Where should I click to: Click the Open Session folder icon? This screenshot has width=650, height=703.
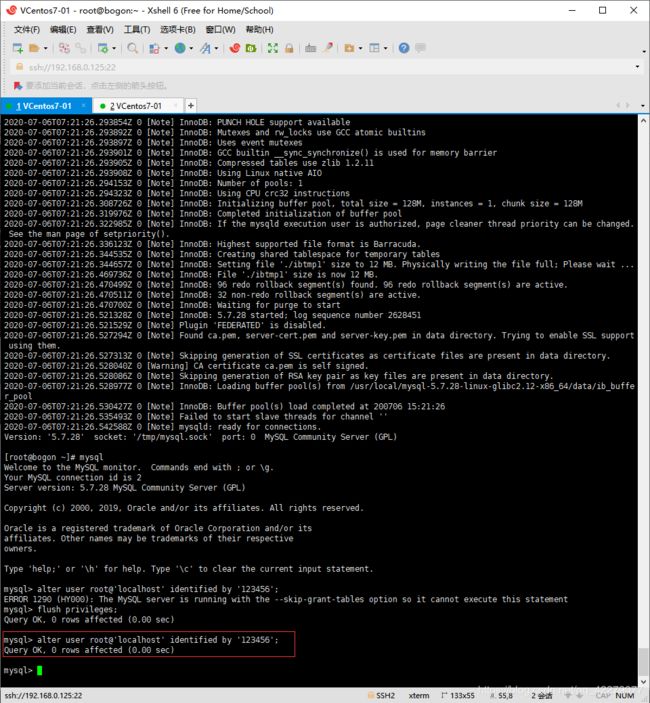click(34, 48)
